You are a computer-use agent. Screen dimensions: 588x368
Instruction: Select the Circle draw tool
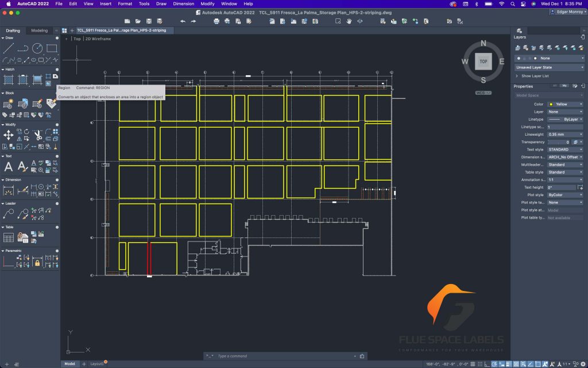[37, 48]
